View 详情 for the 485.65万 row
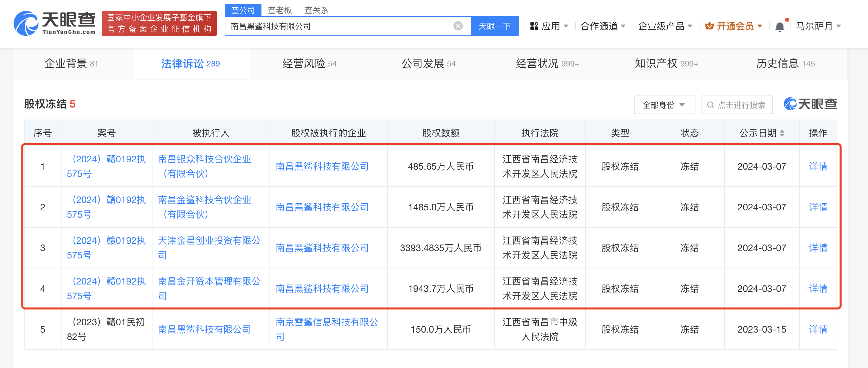Image resolution: width=868 pixels, height=368 pixels. [x=818, y=166]
